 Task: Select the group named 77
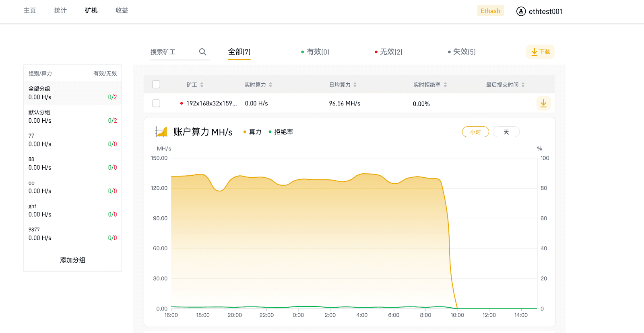[x=73, y=140]
